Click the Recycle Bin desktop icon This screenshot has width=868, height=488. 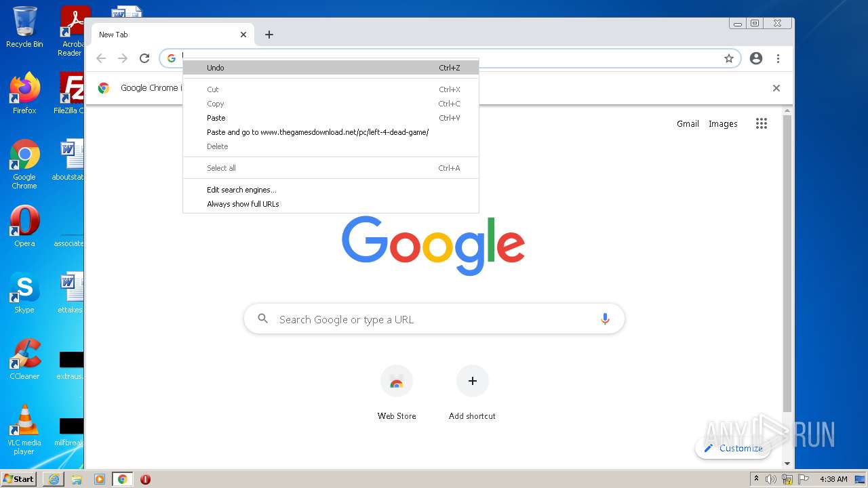(24, 27)
